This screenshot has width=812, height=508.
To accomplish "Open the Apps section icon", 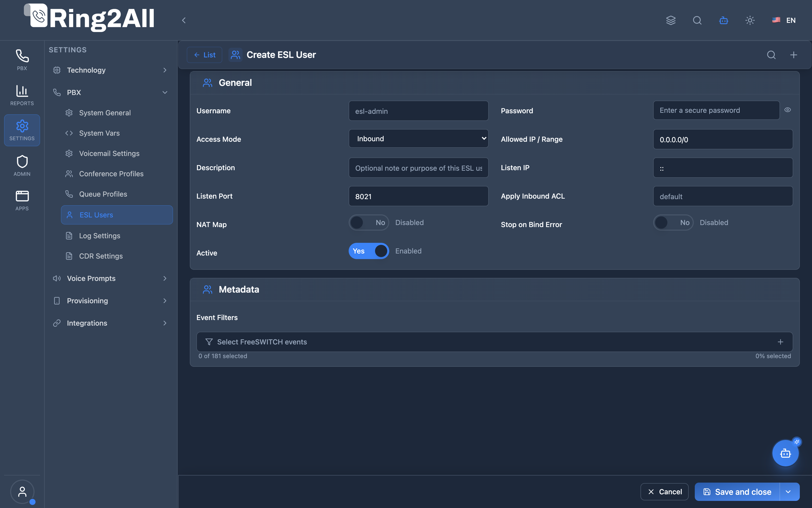I will coord(22,201).
